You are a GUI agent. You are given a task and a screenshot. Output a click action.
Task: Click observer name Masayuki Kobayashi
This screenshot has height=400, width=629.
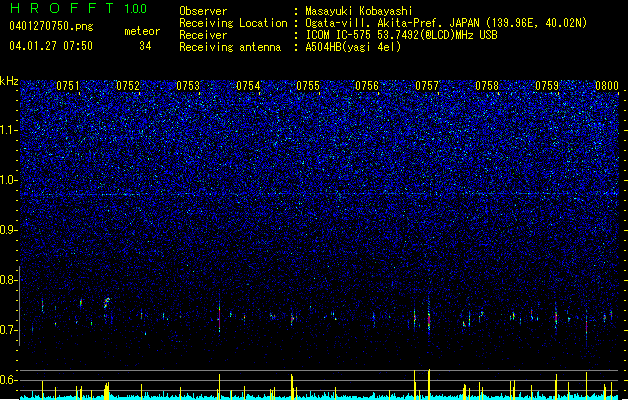click(359, 11)
